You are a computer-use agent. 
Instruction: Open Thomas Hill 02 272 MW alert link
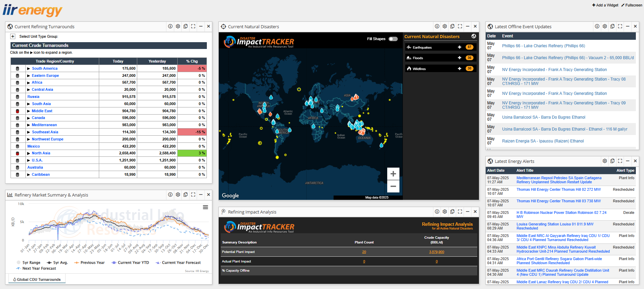558,189
